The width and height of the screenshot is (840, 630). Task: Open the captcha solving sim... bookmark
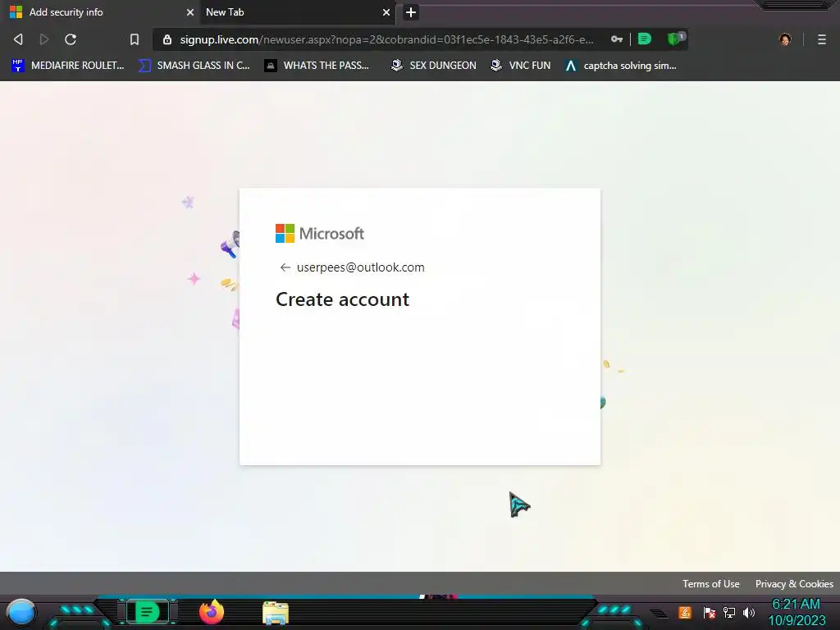tap(620, 66)
